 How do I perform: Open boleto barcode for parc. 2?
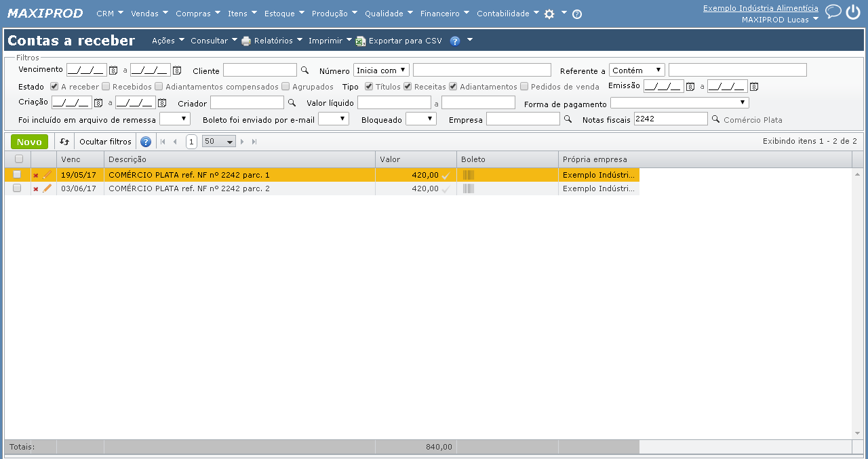469,188
